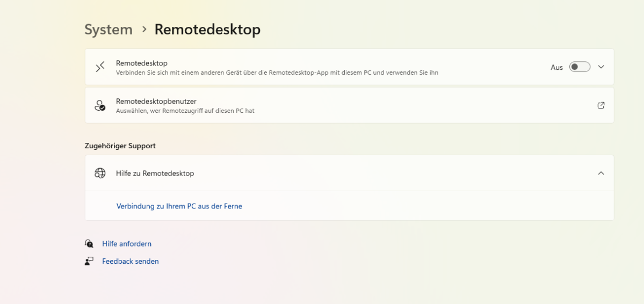Enable the Remotedesktop toggle switch
Screen dimensions: 644x304
pyautogui.click(x=580, y=67)
